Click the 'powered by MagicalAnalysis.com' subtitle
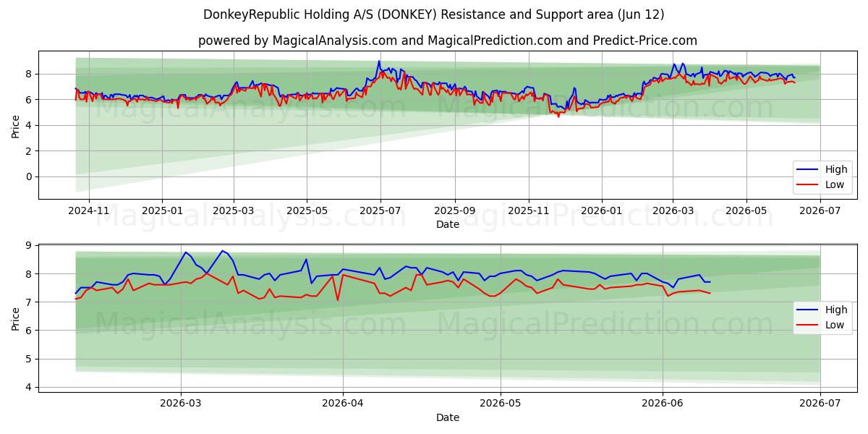Screen dimensions: 868x434 pyautogui.click(x=448, y=41)
